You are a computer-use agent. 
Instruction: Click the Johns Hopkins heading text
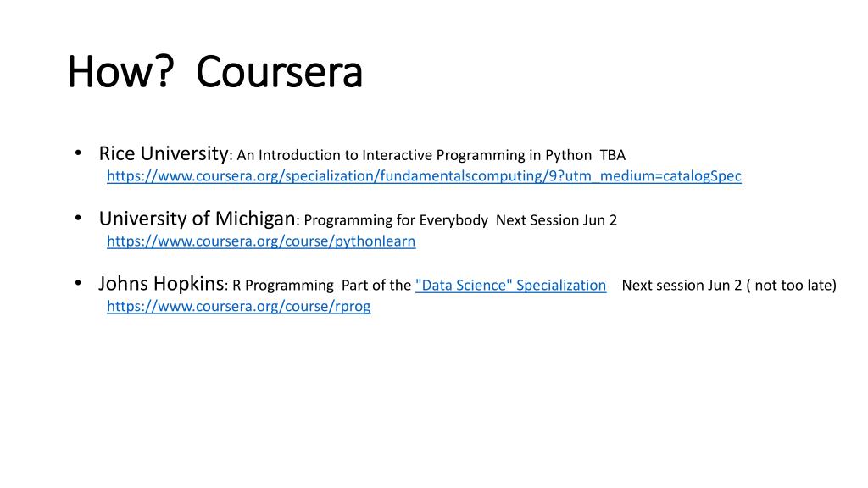click(x=161, y=284)
